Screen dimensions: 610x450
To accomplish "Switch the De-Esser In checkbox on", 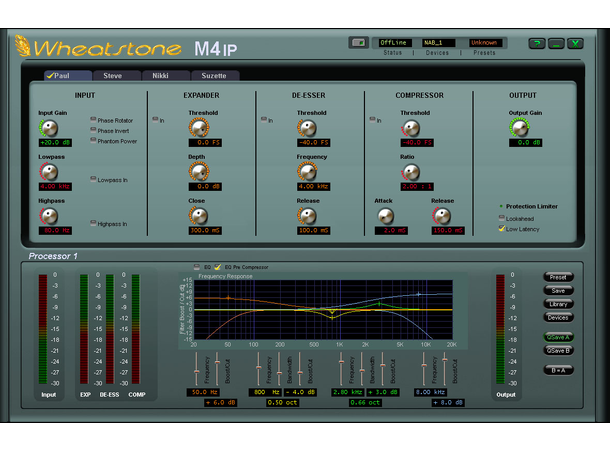I will (264, 119).
